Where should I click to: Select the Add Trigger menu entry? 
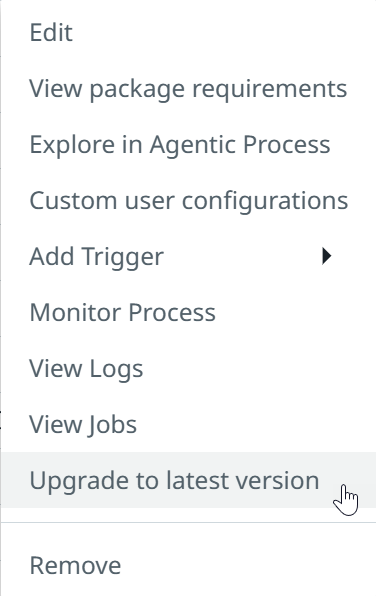pyautogui.click(x=188, y=256)
